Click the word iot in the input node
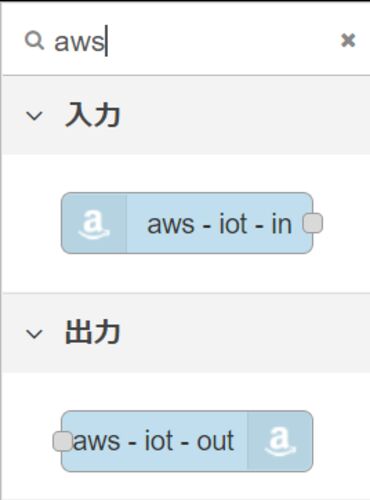 click(x=233, y=224)
